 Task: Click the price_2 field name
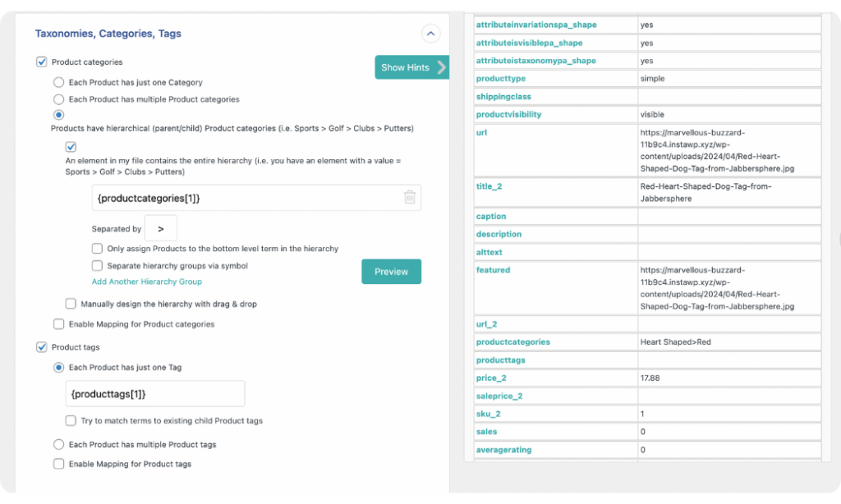(x=491, y=378)
